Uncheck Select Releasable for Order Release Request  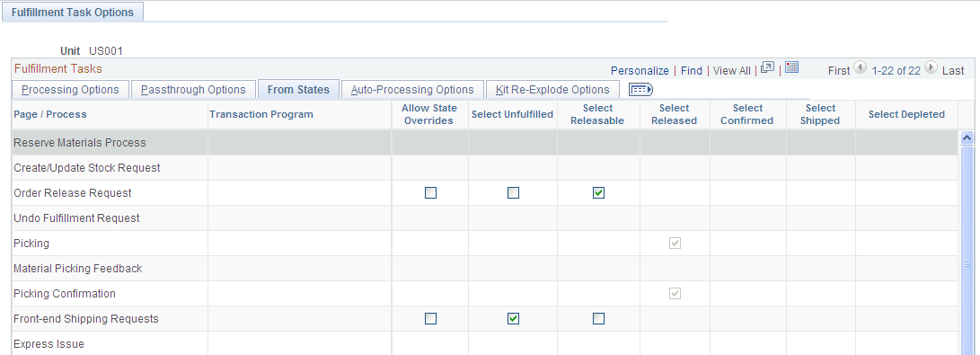[599, 193]
